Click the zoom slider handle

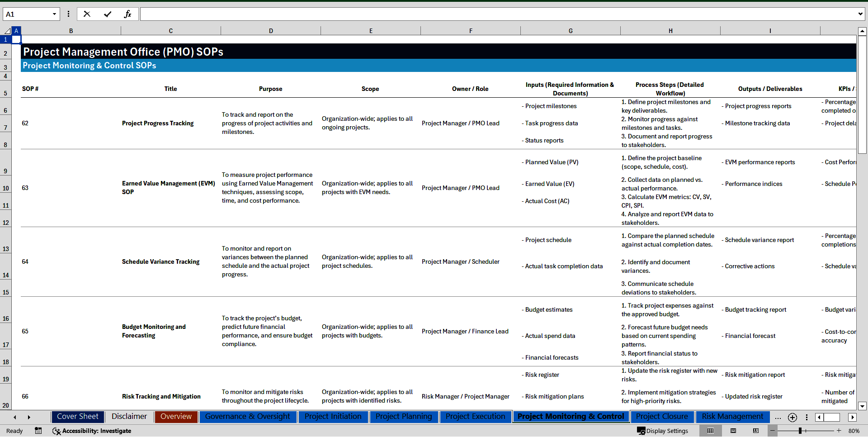(800, 431)
